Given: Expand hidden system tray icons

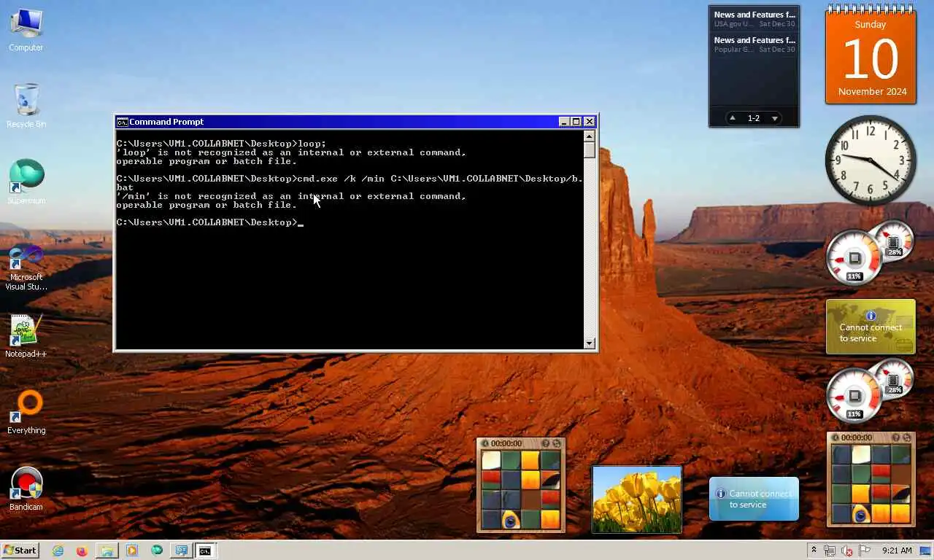Looking at the screenshot, I should coord(814,551).
